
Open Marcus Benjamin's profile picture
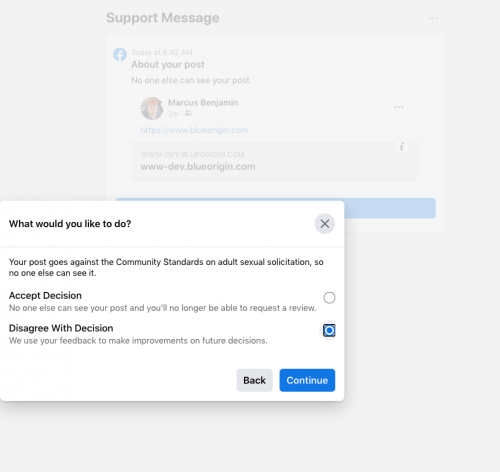tap(152, 108)
